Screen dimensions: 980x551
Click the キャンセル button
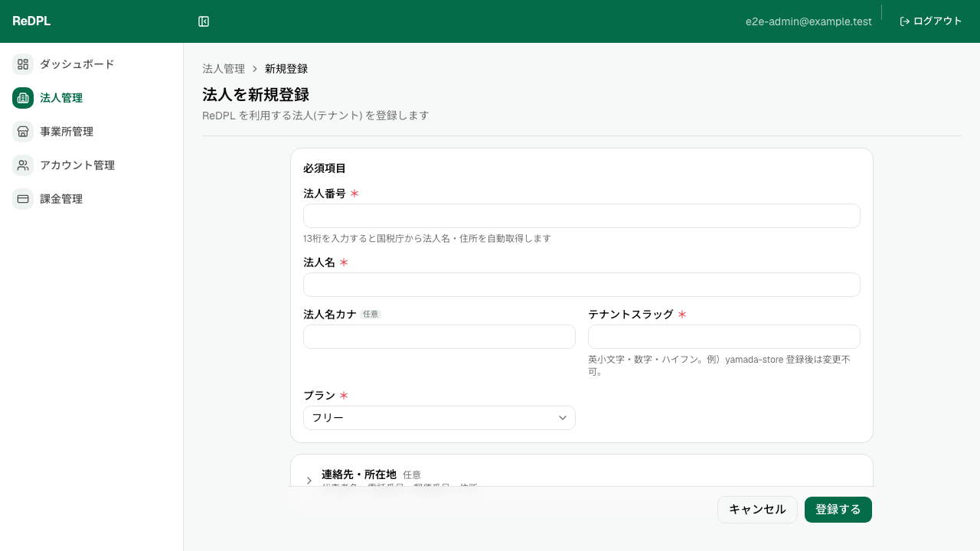point(757,510)
